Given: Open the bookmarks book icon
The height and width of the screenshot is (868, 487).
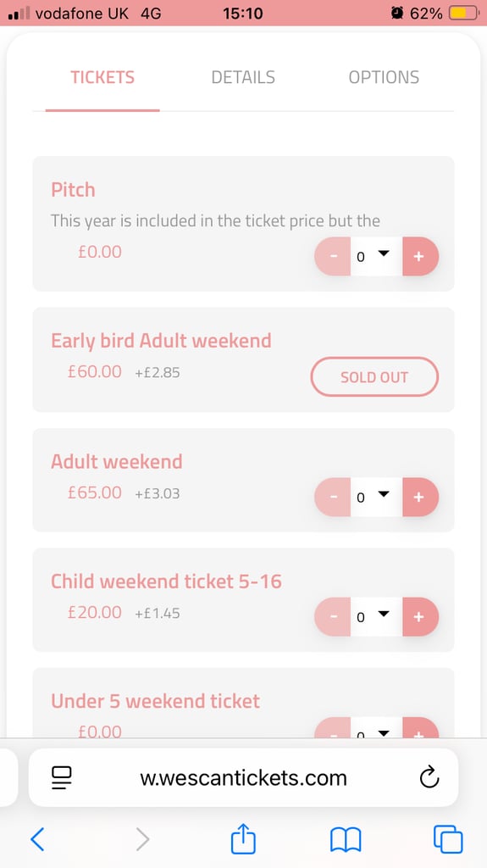Looking at the screenshot, I should coord(346,839).
